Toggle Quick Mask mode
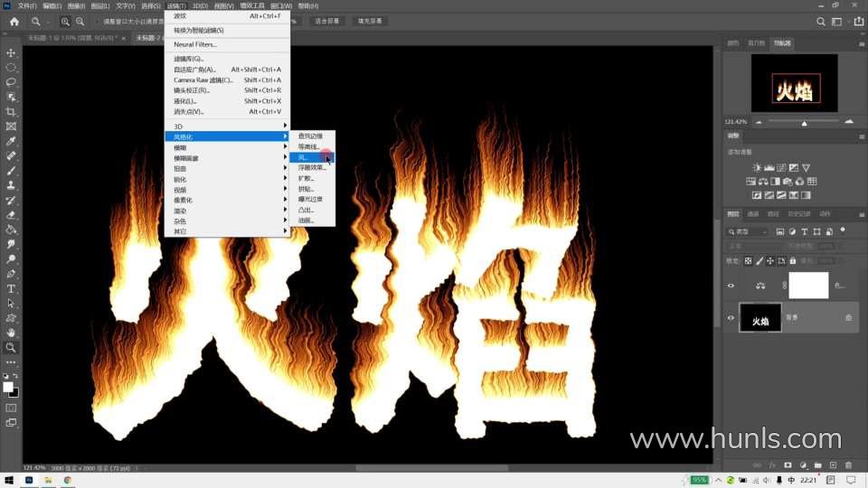Viewport: 868px width, 488px height. click(11, 408)
